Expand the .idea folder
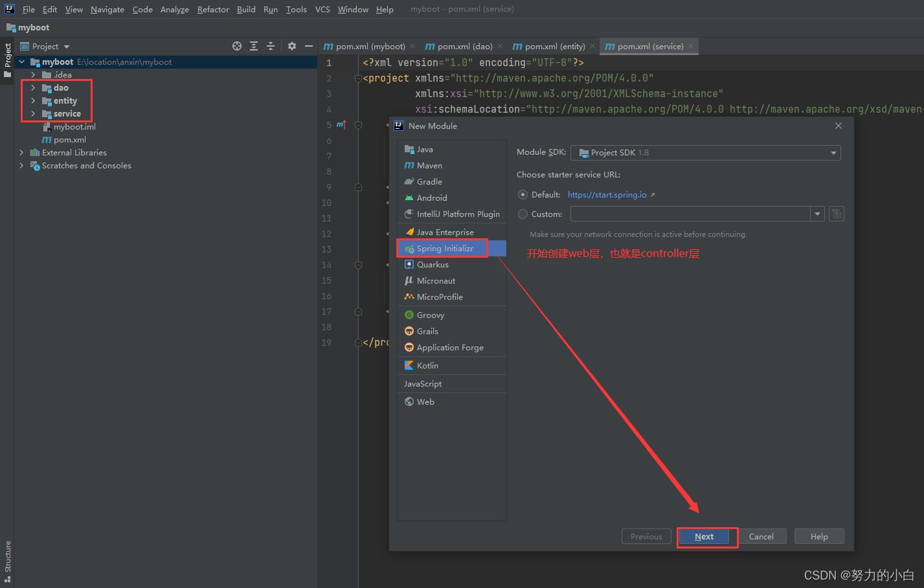924x588 pixels. pyautogui.click(x=33, y=75)
